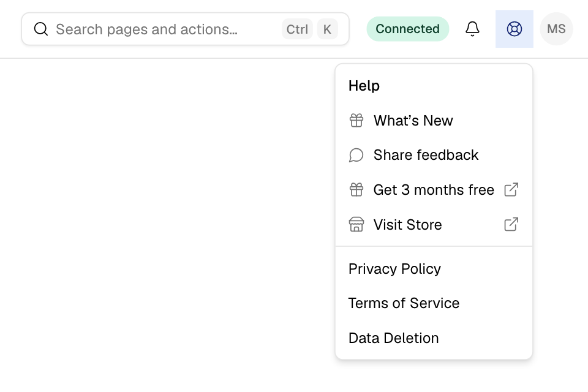Click the Ctrl shortcut key hint
Screen dimensions: 588x392
click(297, 29)
